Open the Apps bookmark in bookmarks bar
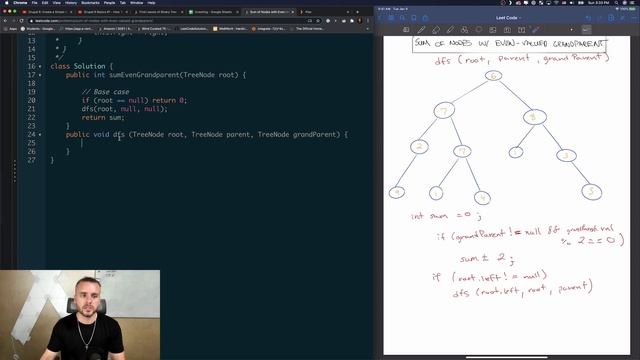 [x=11, y=29]
